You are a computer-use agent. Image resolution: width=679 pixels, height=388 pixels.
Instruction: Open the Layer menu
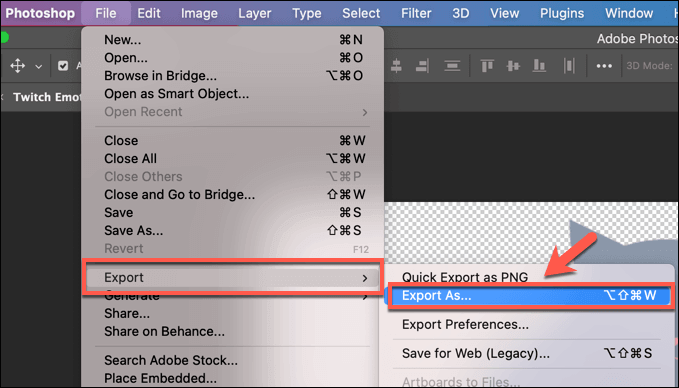(x=255, y=13)
